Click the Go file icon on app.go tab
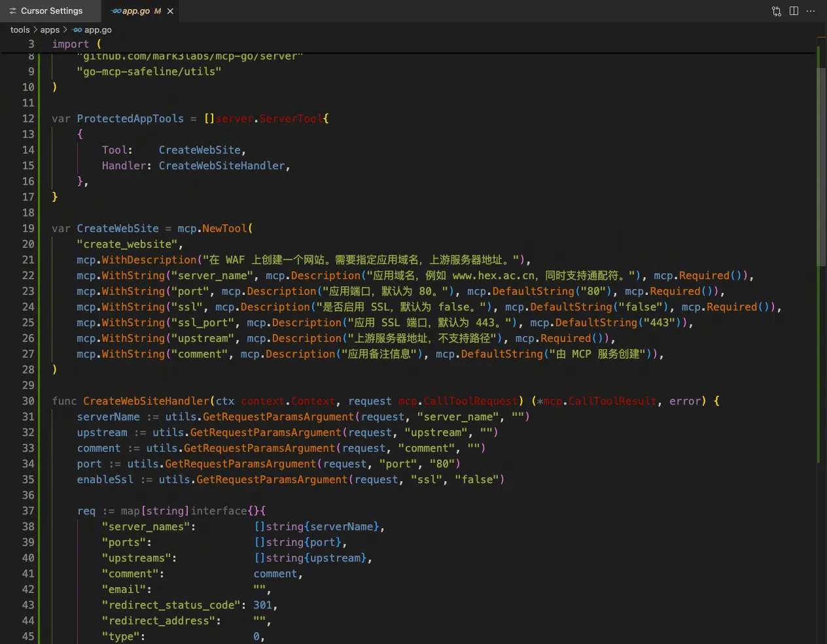827x644 pixels. tap(116, 11)
